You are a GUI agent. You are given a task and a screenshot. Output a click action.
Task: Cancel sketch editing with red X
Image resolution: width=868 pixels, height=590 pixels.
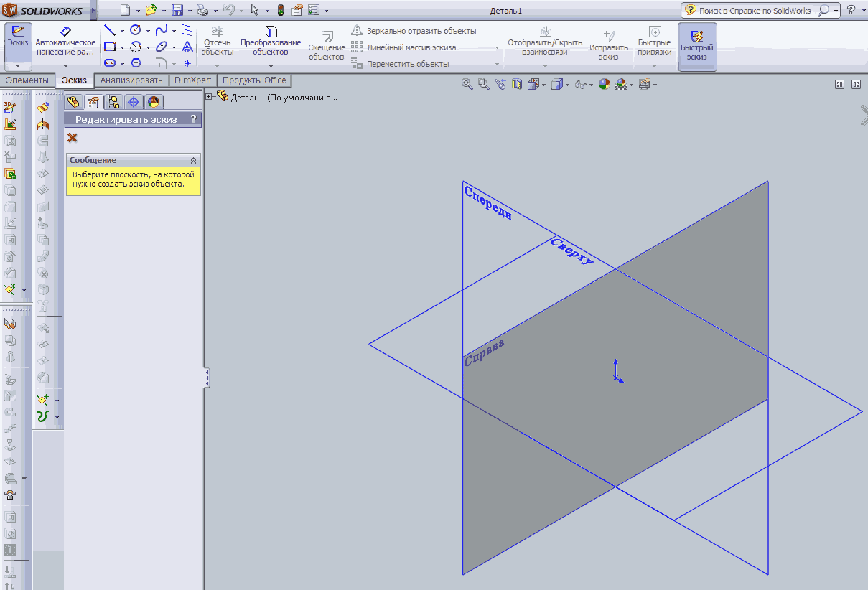[x=72, y=137]
